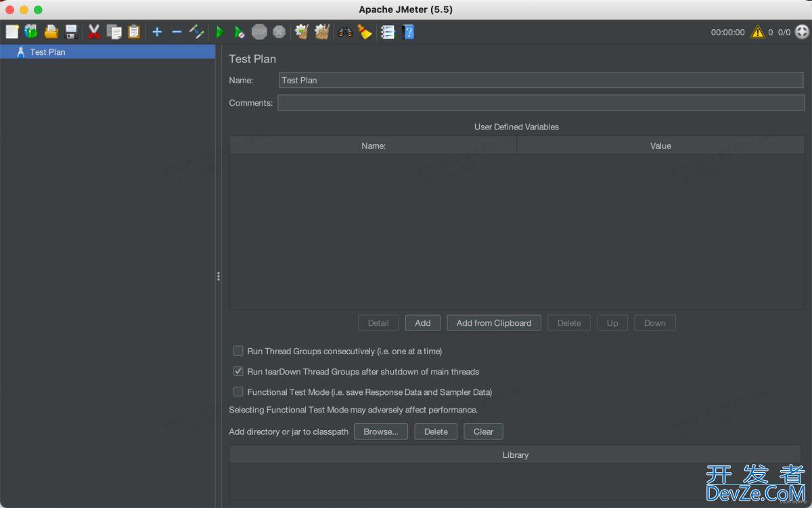Uncheck Run tearDown Thread Groups checkbox

tap(238, 371)
